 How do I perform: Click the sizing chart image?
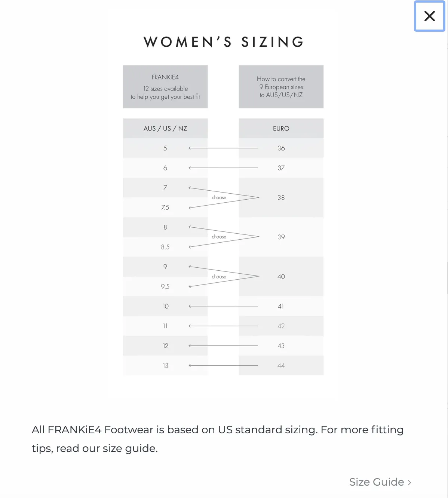click(x=223, y=220)
